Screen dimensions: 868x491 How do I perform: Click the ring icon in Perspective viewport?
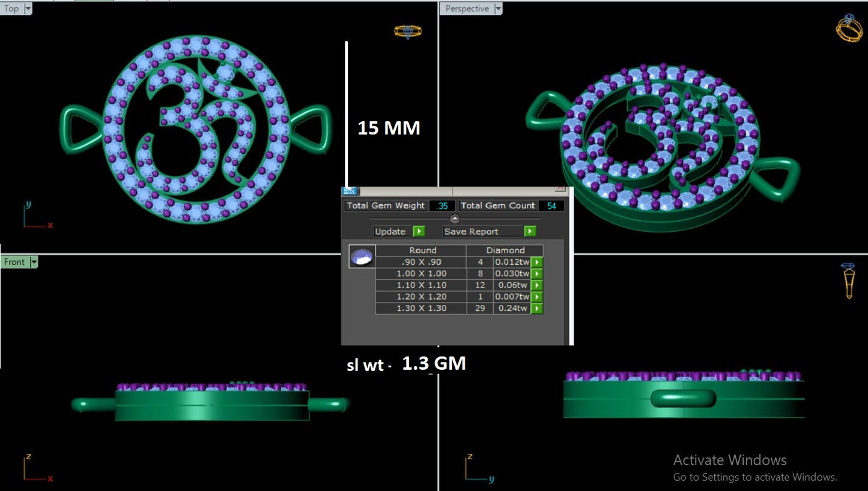(x=849, y=28)
